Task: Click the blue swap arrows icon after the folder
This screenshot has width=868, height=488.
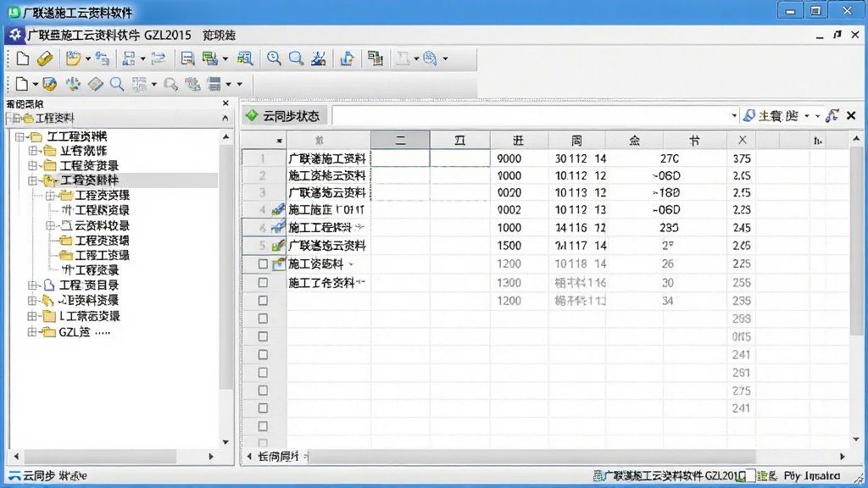Action: point(102,58)
